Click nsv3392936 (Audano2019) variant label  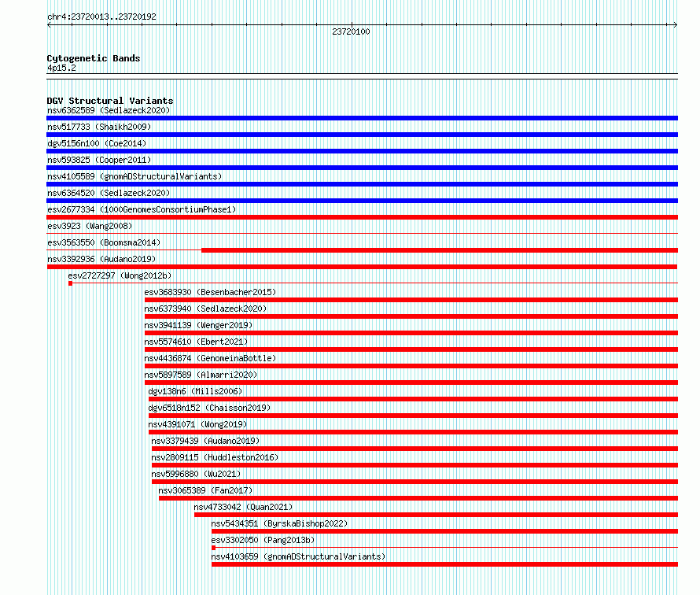coord(101,259)
